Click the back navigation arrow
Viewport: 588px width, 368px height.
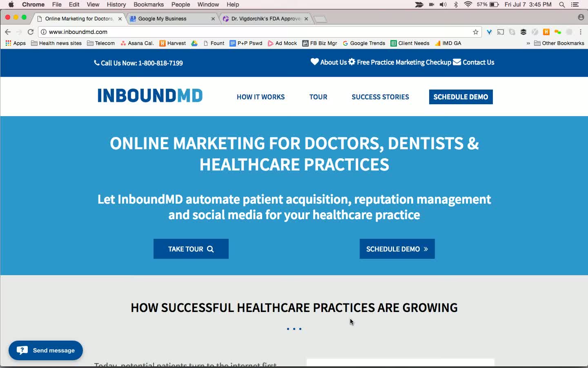[8, 32]
